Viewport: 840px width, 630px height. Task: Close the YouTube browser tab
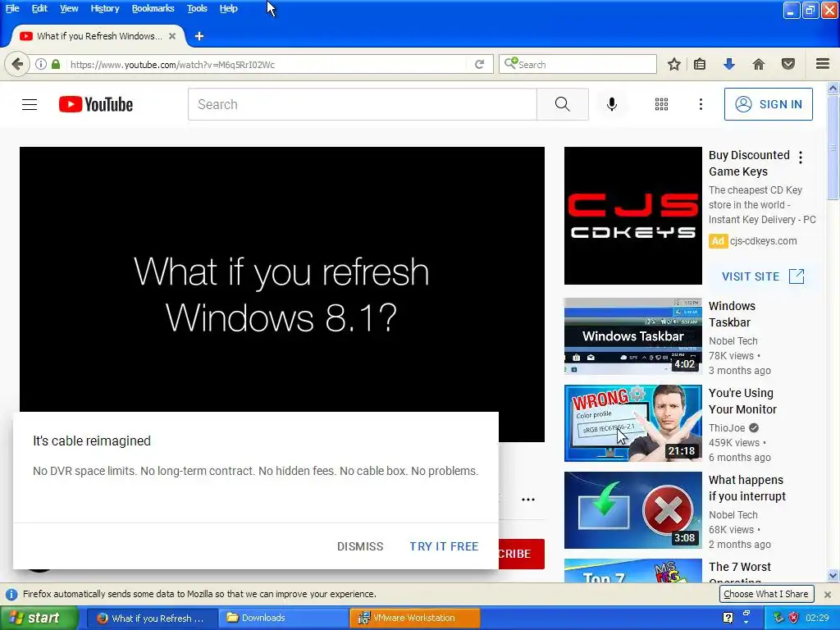pos(172,36)
